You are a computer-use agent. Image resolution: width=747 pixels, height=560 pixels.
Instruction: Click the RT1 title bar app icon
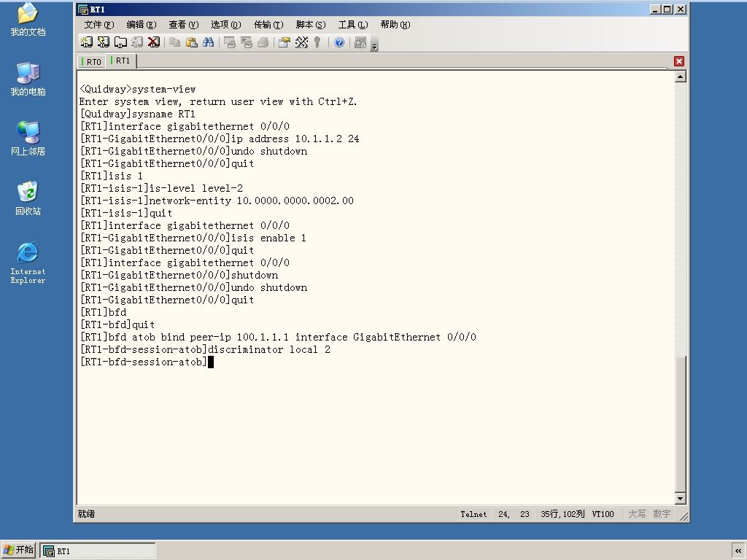point(83,9)
